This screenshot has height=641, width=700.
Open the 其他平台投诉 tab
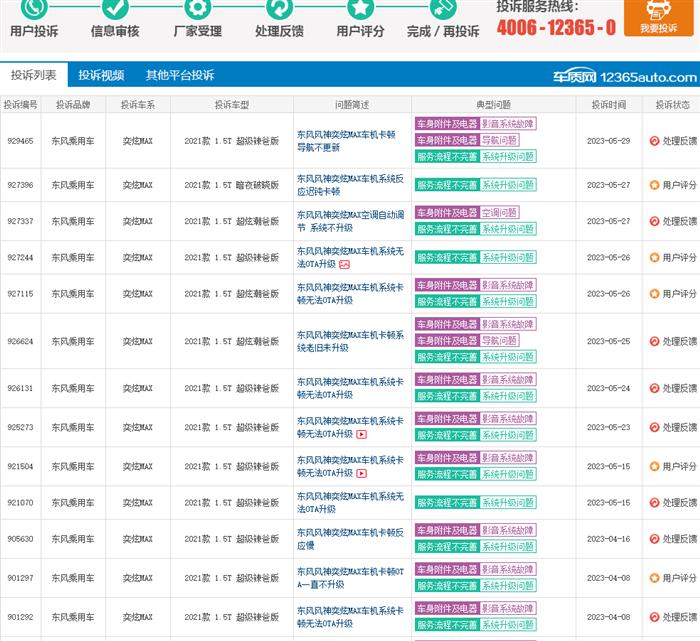pos(180,75)
